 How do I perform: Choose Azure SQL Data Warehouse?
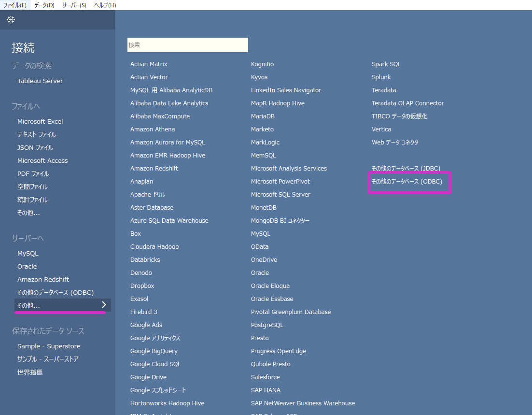pyautogui.click(x=169, y=221)
